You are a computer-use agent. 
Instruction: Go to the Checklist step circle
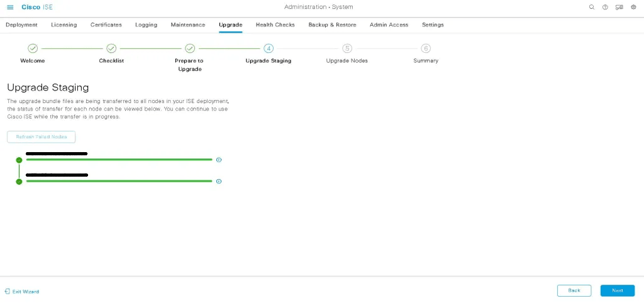click(111, 48)
